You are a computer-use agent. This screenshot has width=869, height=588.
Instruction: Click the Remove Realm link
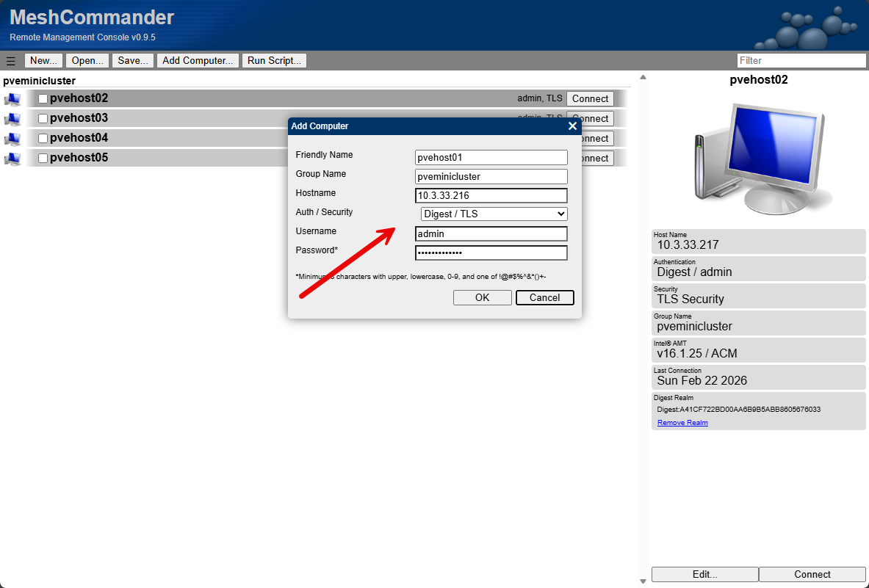tap(682, 422)
